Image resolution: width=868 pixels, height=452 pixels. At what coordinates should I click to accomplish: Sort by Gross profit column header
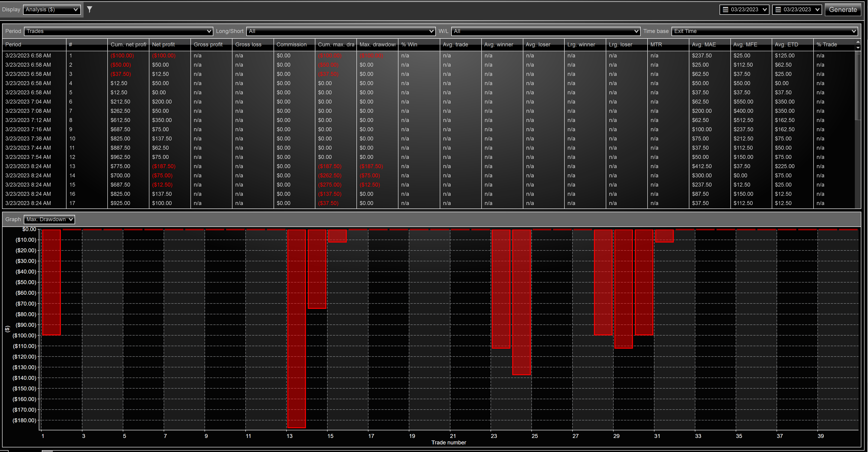pos(211,45)
